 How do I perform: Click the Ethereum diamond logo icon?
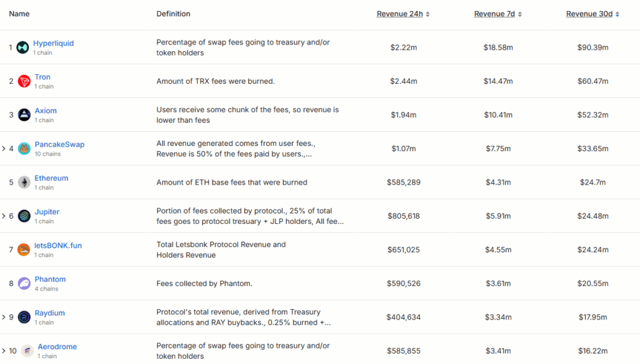click(24, 182)
